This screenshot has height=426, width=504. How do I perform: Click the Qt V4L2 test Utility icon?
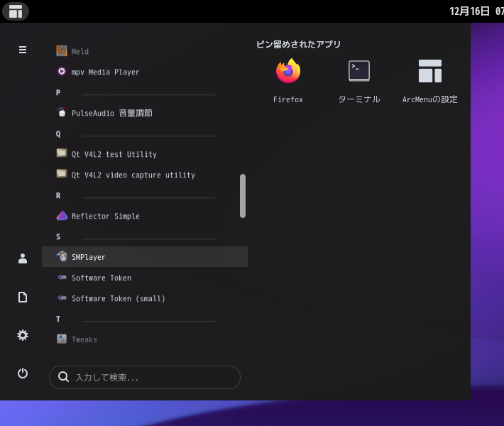click(62, 153)
